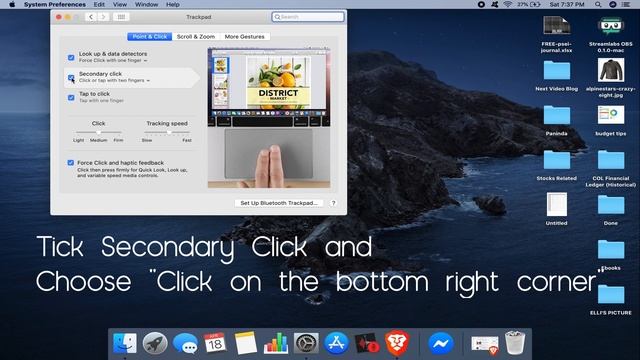Click Set Up Bluetooth Trackpad button
This screenshot has width=640, height=360.
(x=279, y=203)
